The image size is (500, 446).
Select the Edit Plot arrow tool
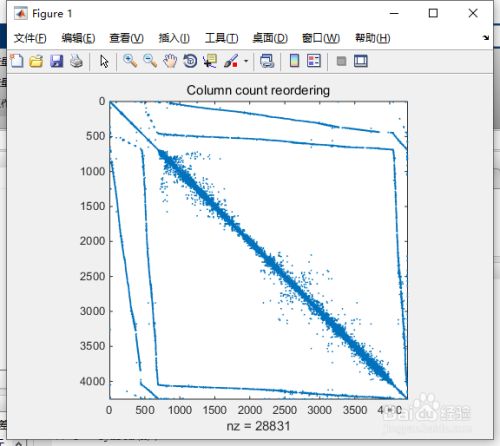tap(104, 61)
